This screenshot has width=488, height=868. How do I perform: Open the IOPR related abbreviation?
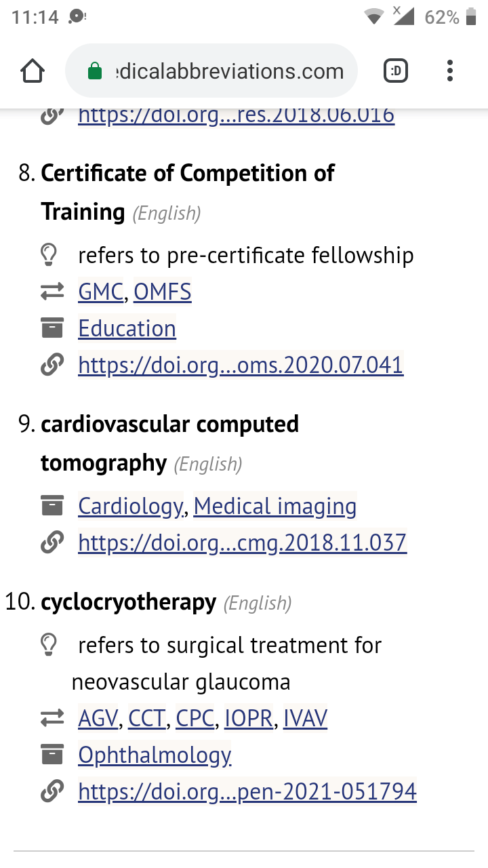(249, 719)
